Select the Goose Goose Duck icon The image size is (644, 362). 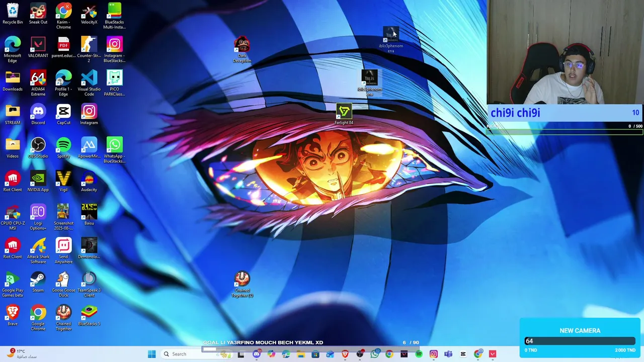63,285
